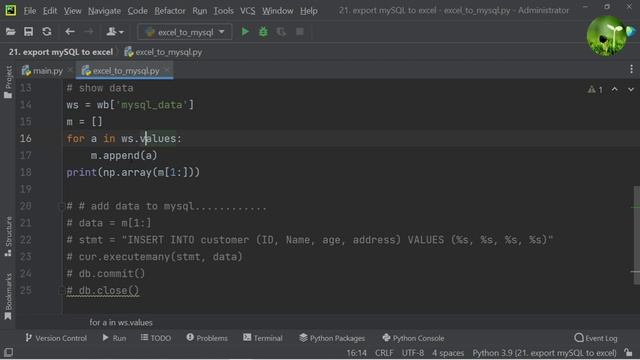Image resolution: width=640 pixels, height=360 pixels.
Task: Go to previous highlighted error arrow
Action: click(615, 89)
